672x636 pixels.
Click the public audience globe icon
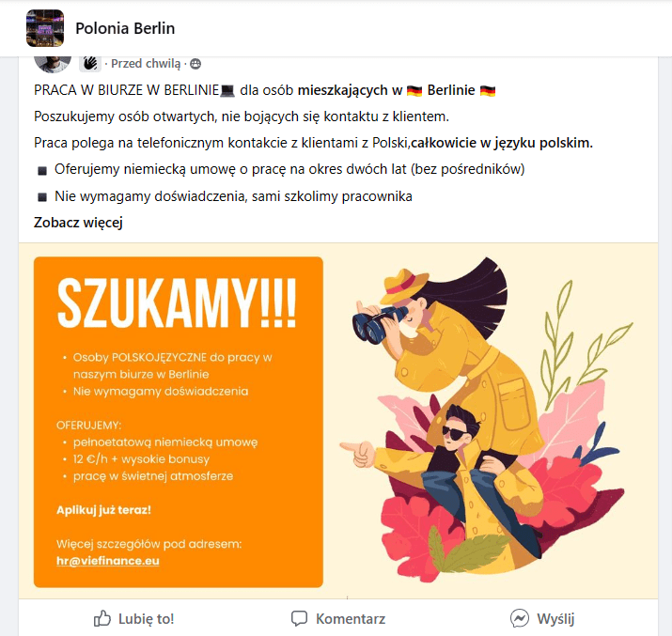click(195, 64)
